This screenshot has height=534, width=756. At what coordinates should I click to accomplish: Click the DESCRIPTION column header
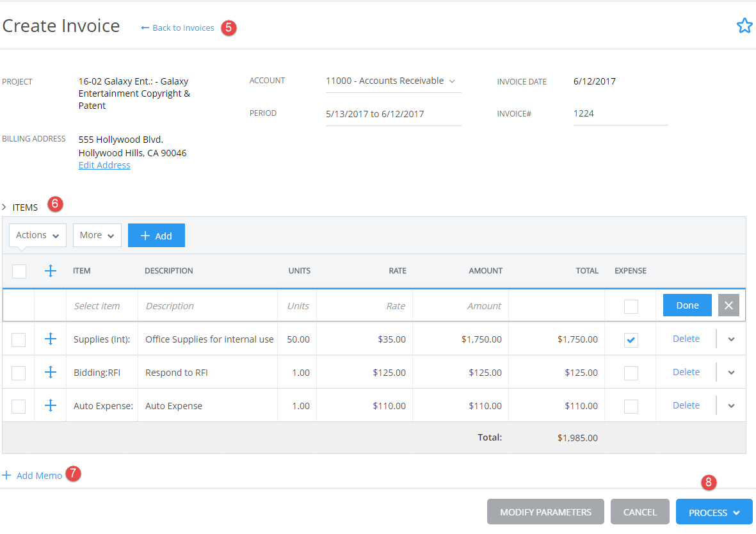pos(169,271)
